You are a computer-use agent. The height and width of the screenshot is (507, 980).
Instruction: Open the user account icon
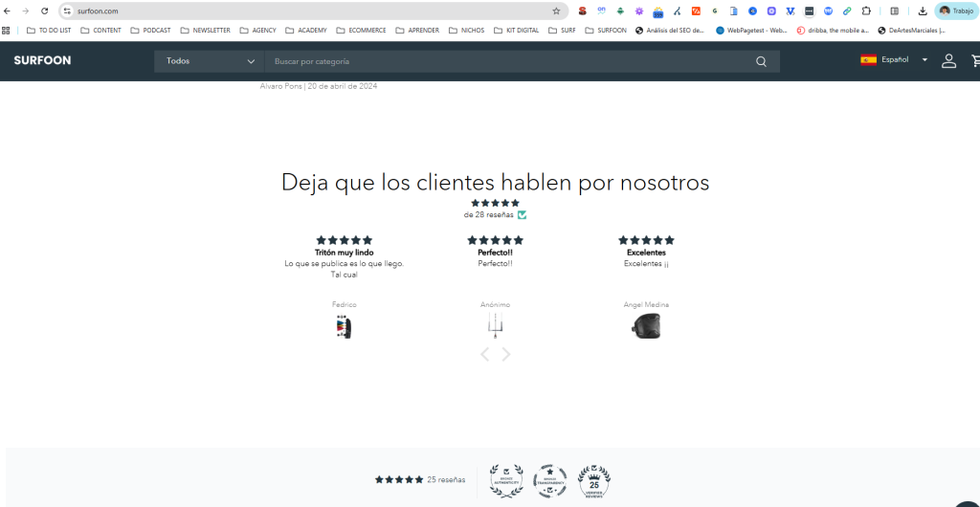pyautogui.click(x=948, y=61)
